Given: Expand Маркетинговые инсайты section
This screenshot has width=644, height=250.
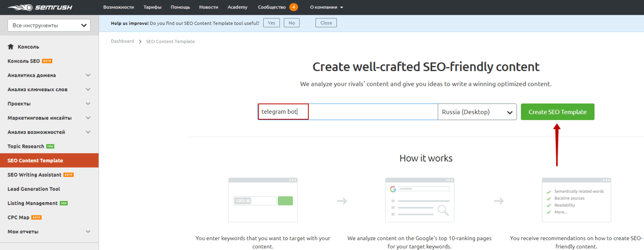Looking at the screenshot, I should (88, 118).
